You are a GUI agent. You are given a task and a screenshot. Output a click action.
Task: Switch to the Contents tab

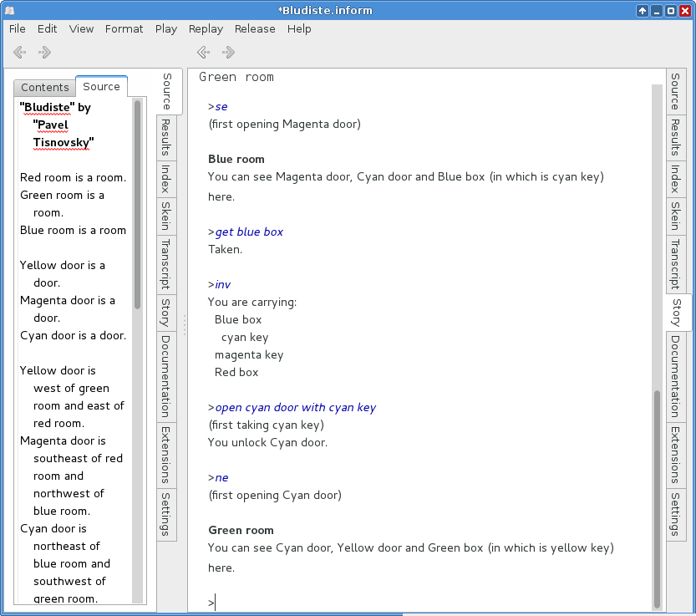pos(45,87)
